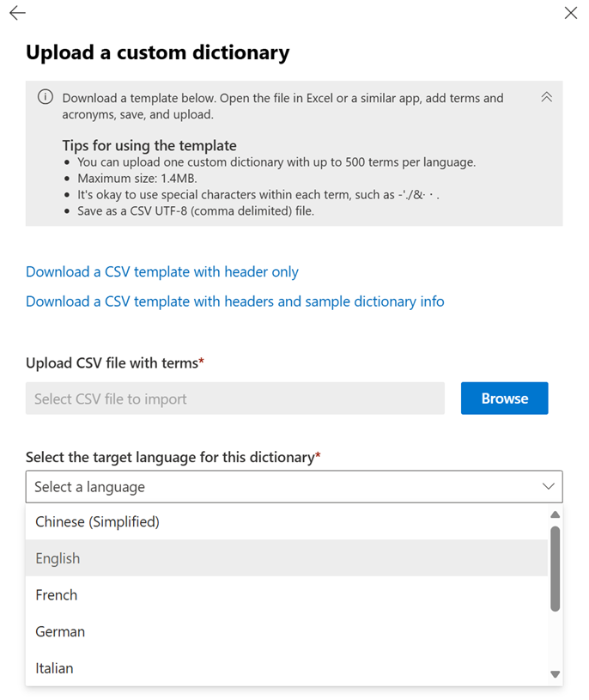Click the language dropdown chevron arrow
The width and height of the screenshot is (589, 700).
click(x=549, y=487)
